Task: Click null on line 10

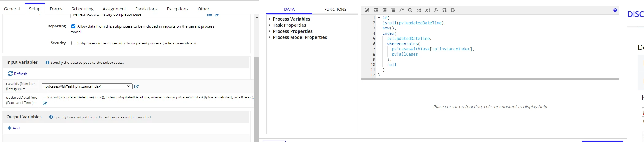Action: click(x=392, y=65)
